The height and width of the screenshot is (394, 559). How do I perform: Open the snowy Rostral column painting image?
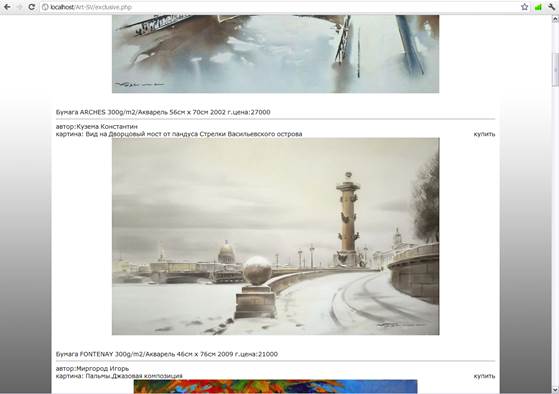pos(276,236)
